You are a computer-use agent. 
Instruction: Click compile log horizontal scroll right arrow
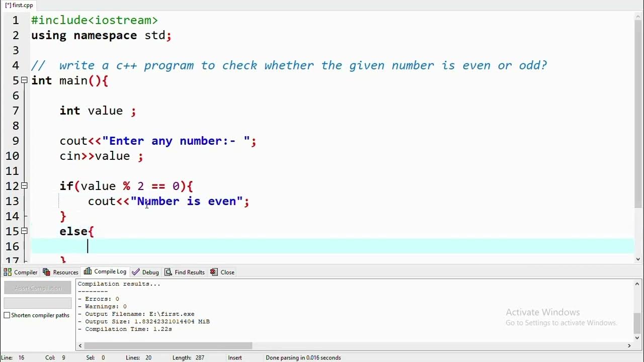coord(629,345)
